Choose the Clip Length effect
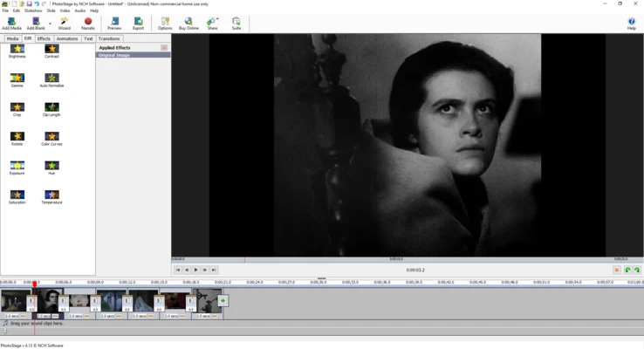Image resolution: width=644 pixels, height=349 pixels. click(x=51, y=109)
